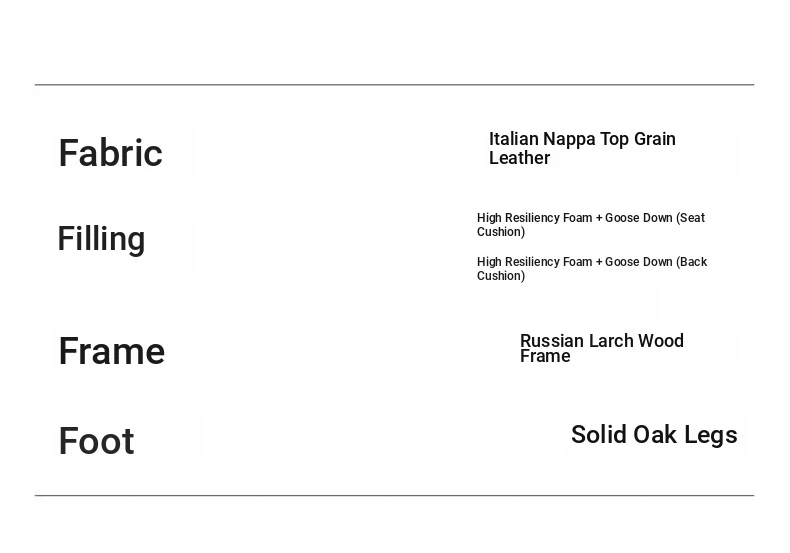Click the large Frame heading on the left
The image size is (790, 553).
[x=111, y=351]
